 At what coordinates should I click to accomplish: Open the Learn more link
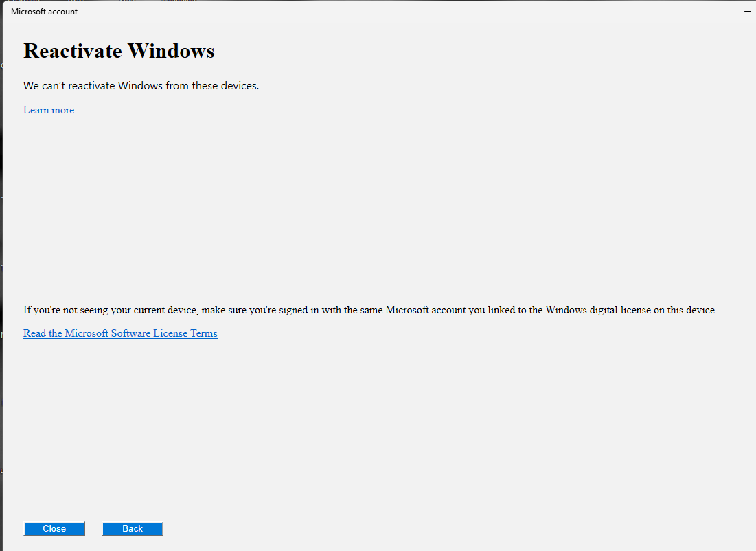[x=49, y=110]
